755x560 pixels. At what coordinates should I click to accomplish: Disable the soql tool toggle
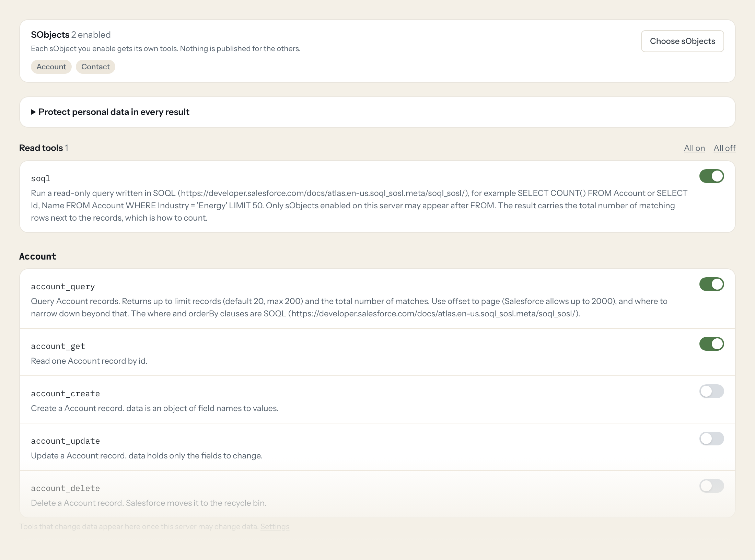711,176
